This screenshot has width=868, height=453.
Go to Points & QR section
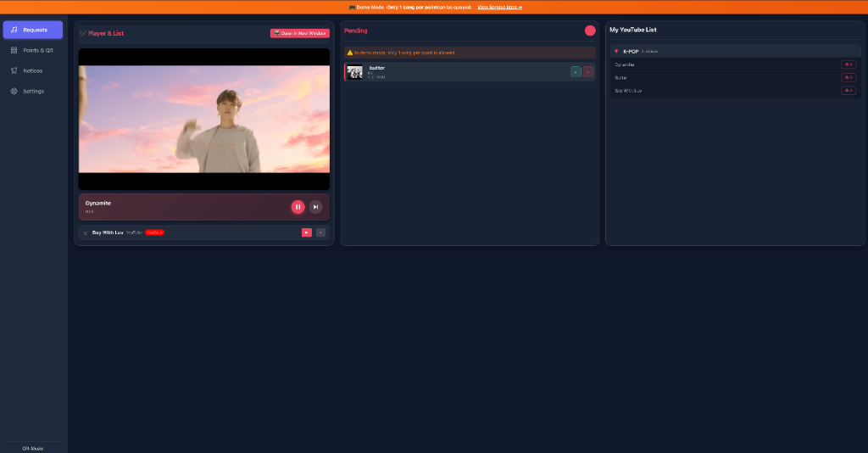coord(33,50)
